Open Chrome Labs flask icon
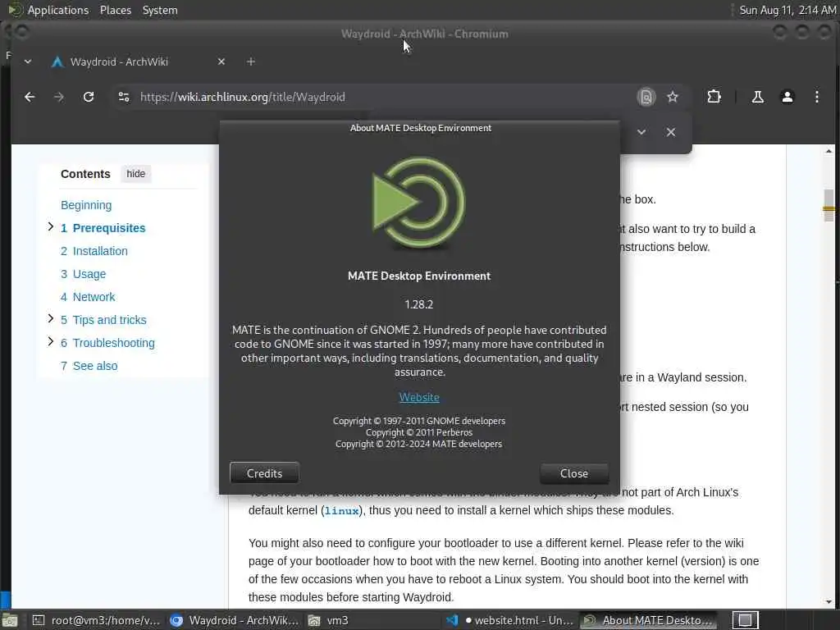The height and width of the screenshot is (630, 840). click(757, 97)
